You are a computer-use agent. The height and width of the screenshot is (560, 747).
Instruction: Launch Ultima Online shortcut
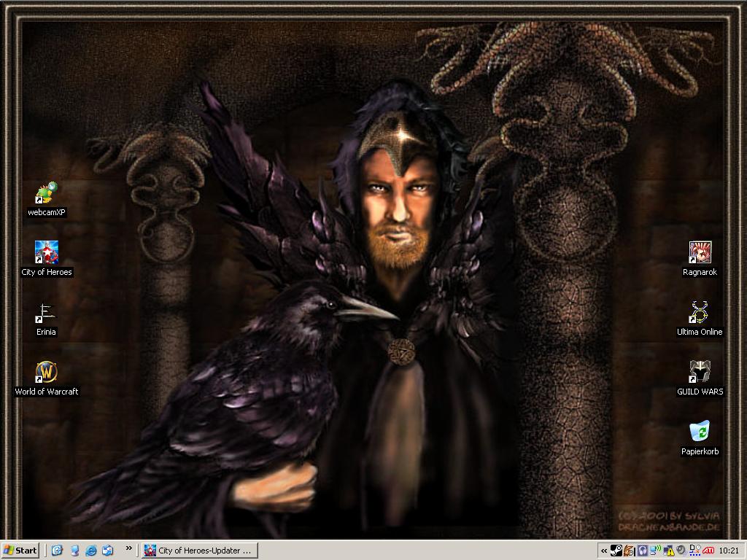(x=700, y=313)
